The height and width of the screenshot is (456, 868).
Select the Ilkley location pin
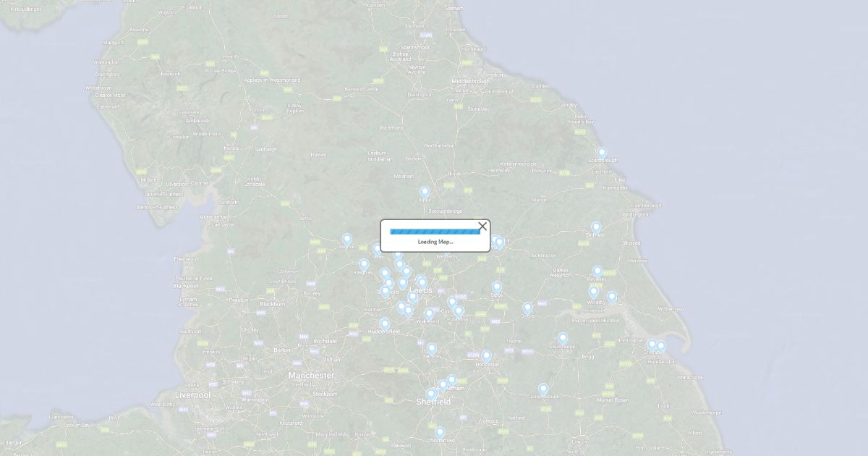(377, 250)
